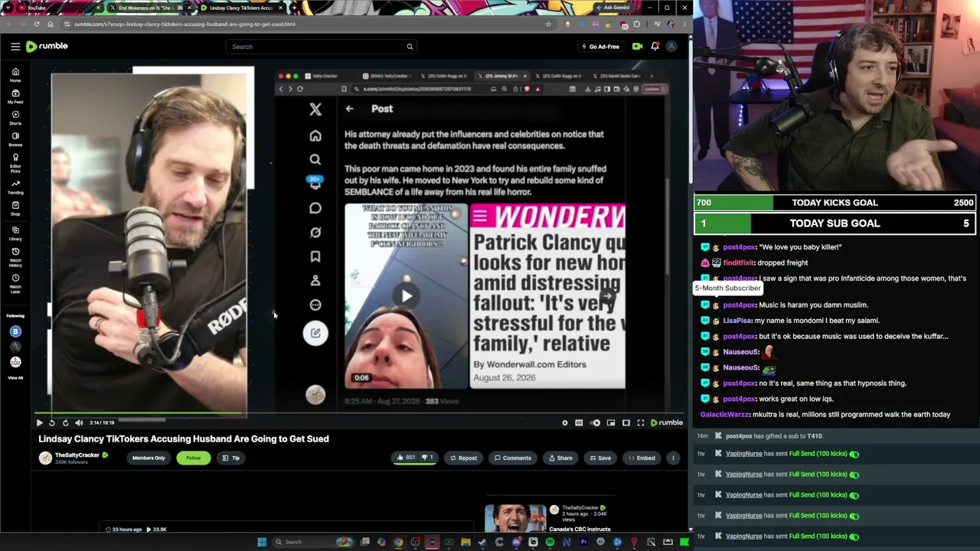Click the Embed button
Screen dimensions: 980x551
tap(642, 458)
